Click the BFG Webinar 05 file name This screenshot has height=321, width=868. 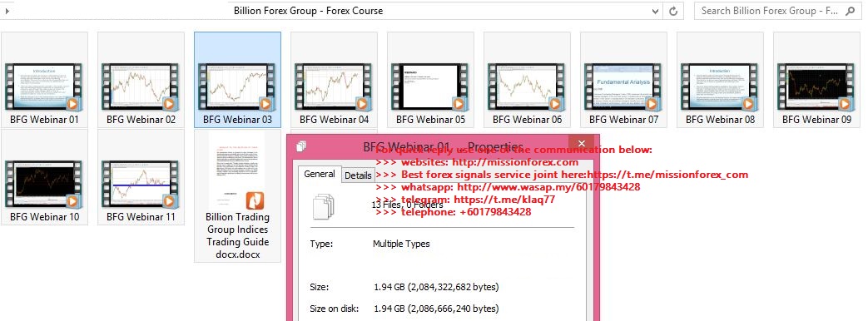pos(431,120)
